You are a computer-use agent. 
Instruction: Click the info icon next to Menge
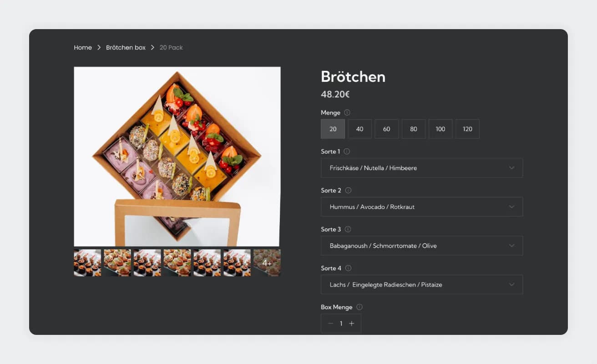point(347,112)
